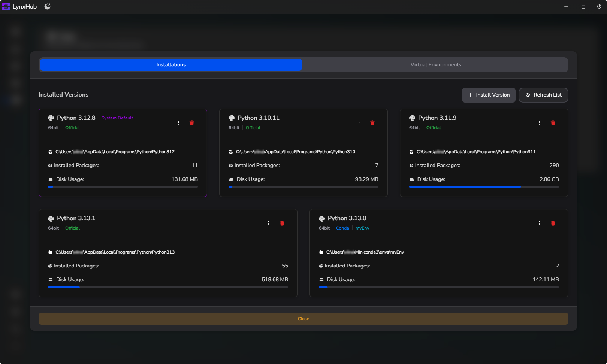Click folder icon for Python310 path
607x364 pixels.
(x=231, y=152)
